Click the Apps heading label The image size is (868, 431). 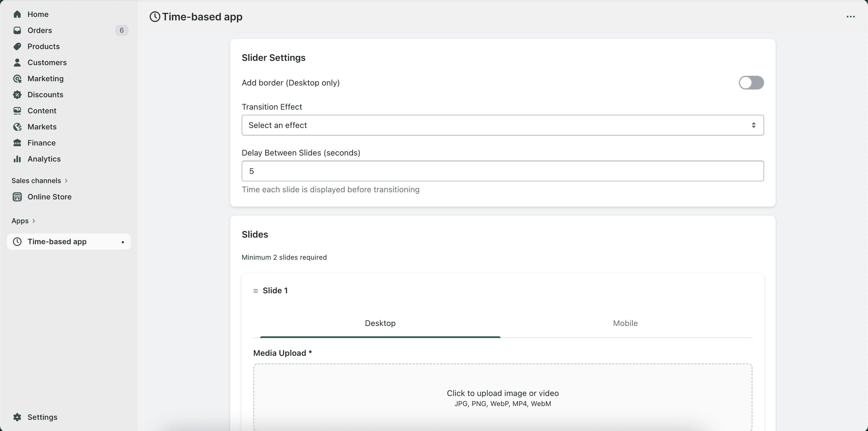(x=20, y=221)
